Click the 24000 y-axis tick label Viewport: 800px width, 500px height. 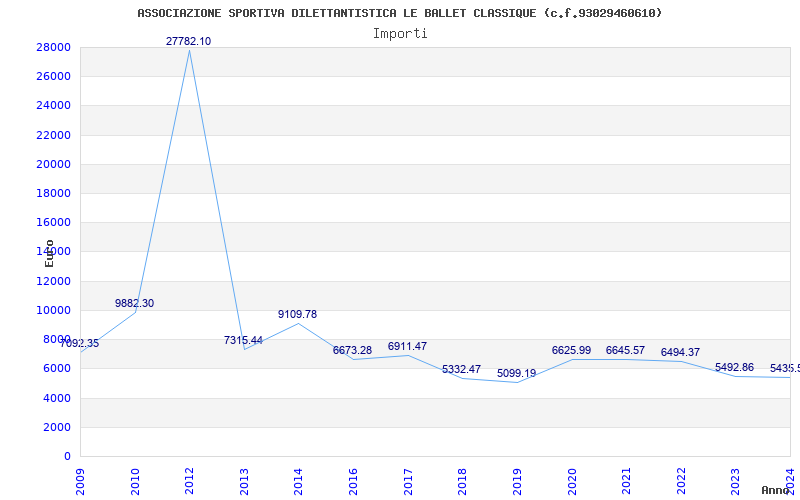coord(54,106)
